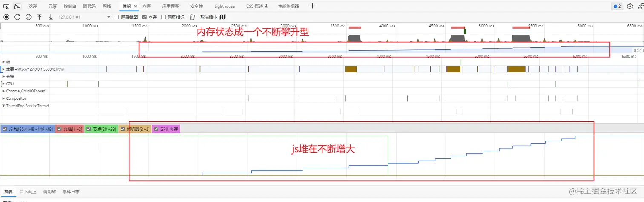Uncheck the 内存 checkbox in the toolbar
Screen dimensions: 644x202
point(144,17)
